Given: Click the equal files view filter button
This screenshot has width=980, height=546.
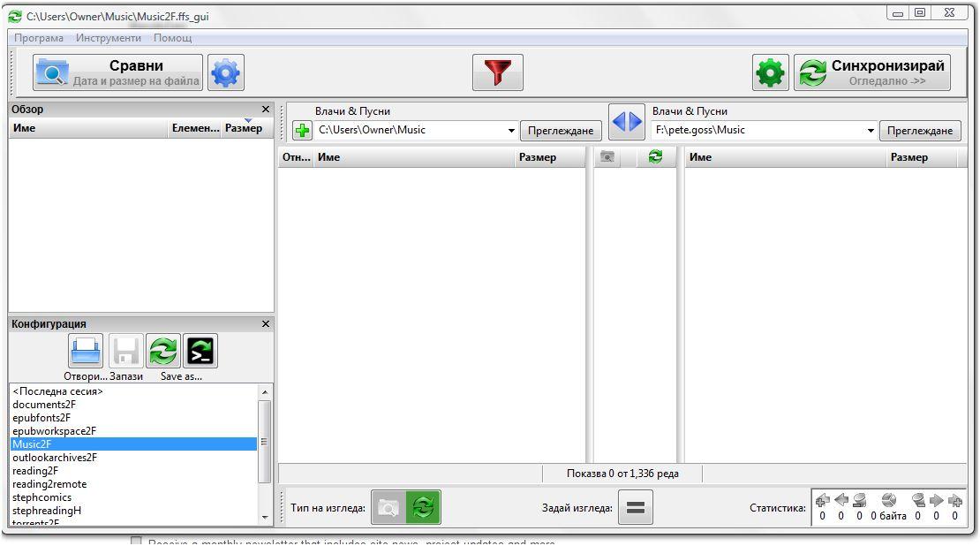Looking at the screenshot, I should coord(636,507).
